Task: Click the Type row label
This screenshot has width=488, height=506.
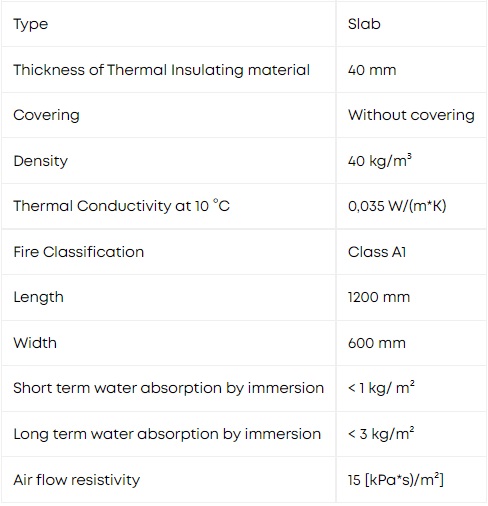Action: click(31, 24)
